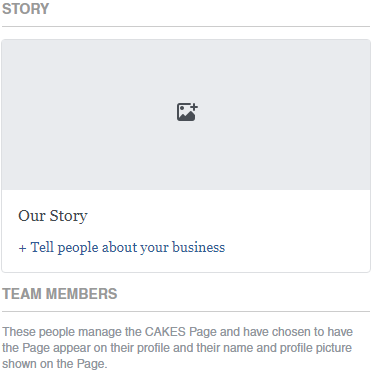Click the divider line beneath the TEAM MEMBERS header
377x377 pixels.
(186, 312)
